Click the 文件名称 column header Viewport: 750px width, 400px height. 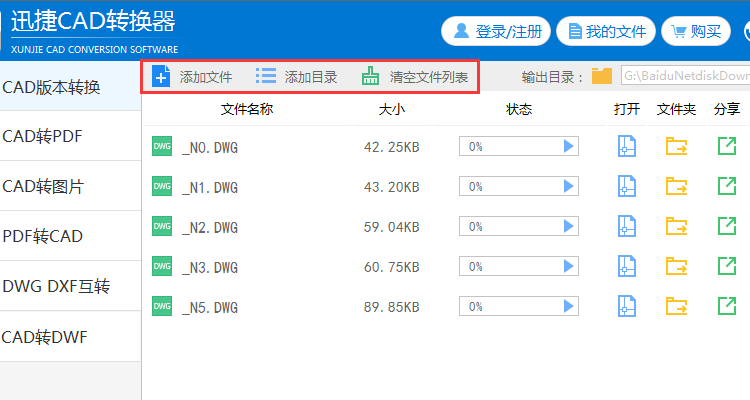(x=247, y=109)
